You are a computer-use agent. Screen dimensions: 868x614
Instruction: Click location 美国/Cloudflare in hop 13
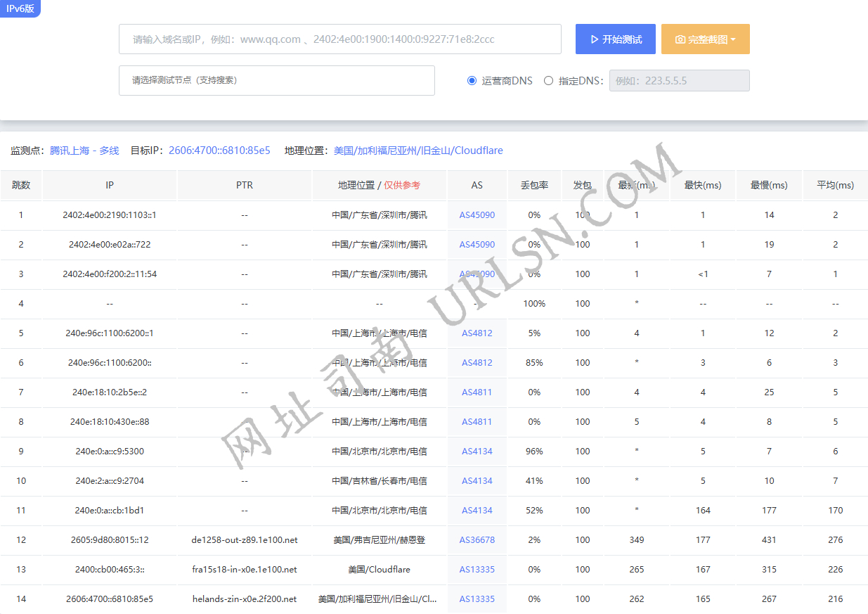click(x=380, y=570)
